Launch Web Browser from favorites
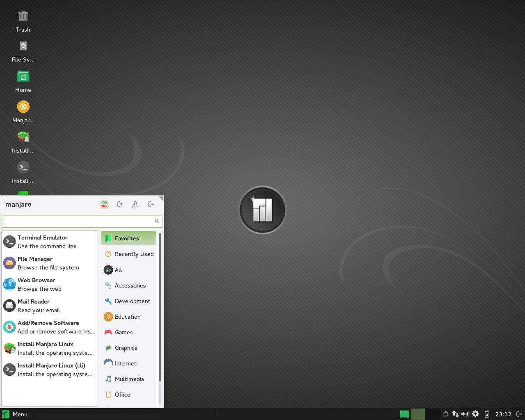The width and height of the screenshot is (525, 420). pos(50,284)
